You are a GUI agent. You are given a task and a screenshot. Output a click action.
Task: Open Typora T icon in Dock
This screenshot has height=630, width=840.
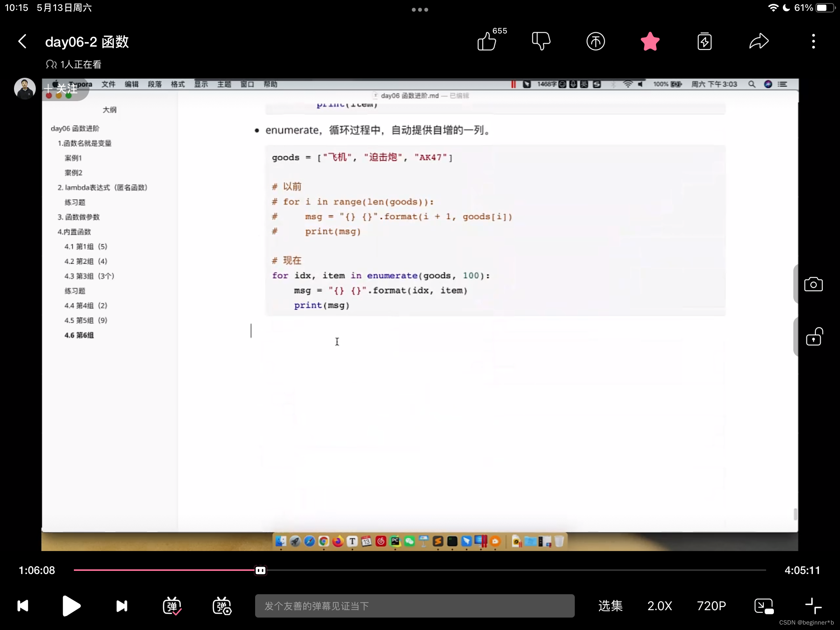pos(352,541)
